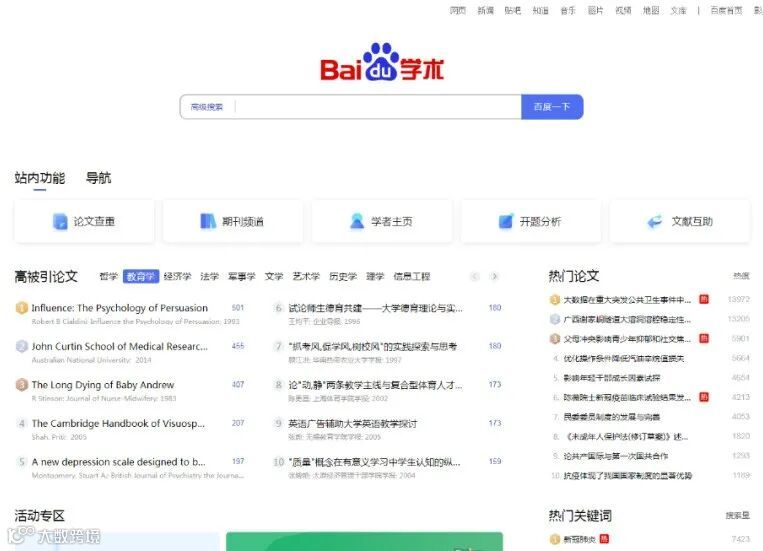Select 理学 subject tab
This screenshot has height=551, width=763.
tap(375, 276)
